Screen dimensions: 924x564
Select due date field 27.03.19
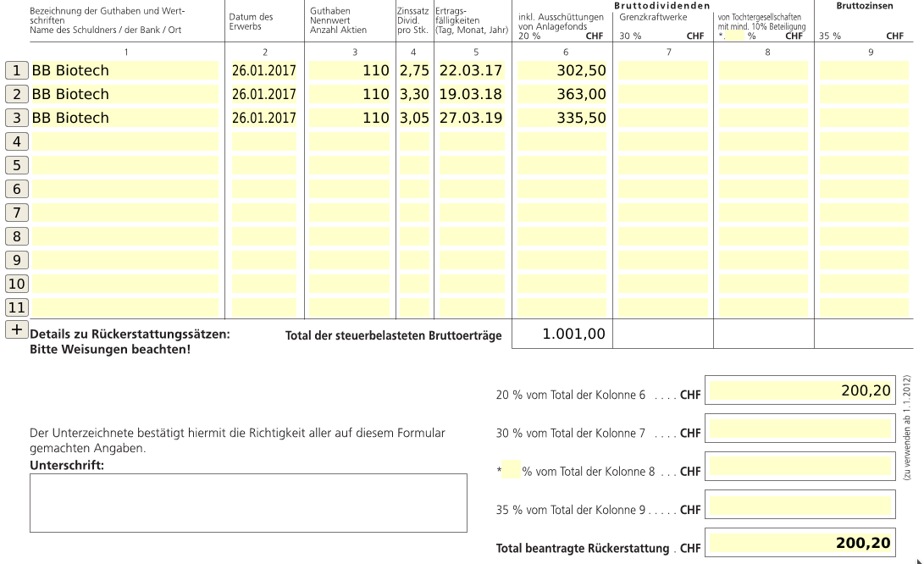click(x=472, y=118)
